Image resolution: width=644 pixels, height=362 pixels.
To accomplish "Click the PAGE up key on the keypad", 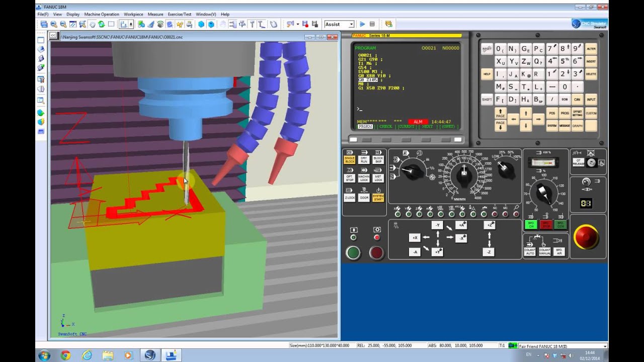I will [500, 113].
